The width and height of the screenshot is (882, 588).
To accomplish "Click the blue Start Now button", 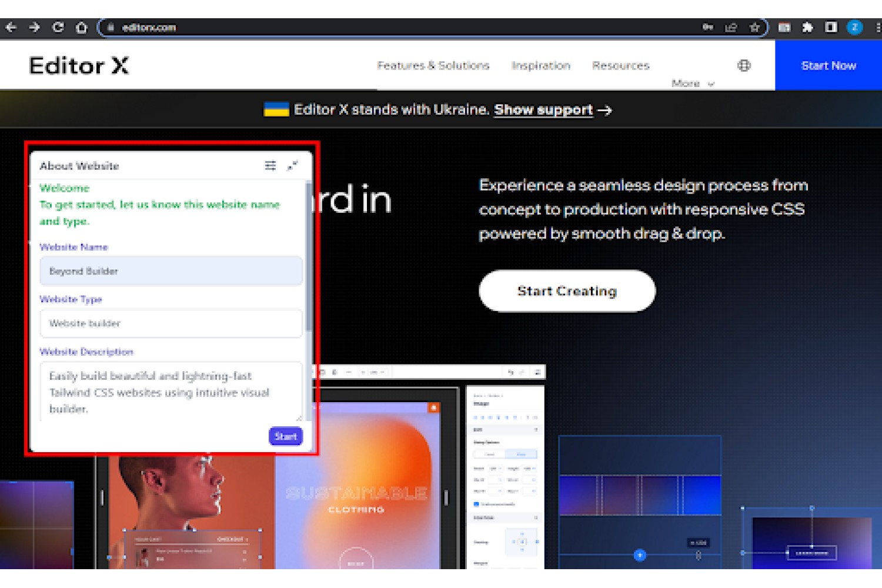I will click(x=828, y=65).
